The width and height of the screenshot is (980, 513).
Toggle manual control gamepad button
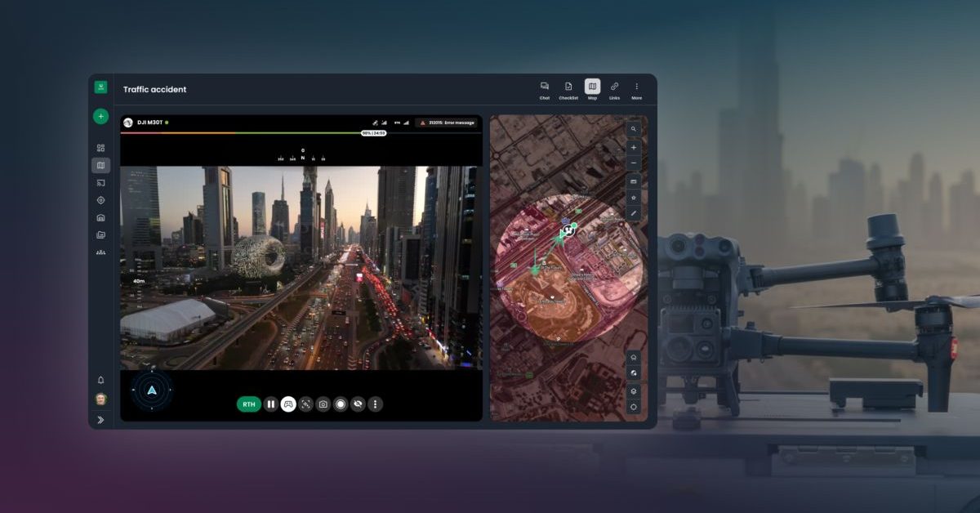click(x=288, y=404)
